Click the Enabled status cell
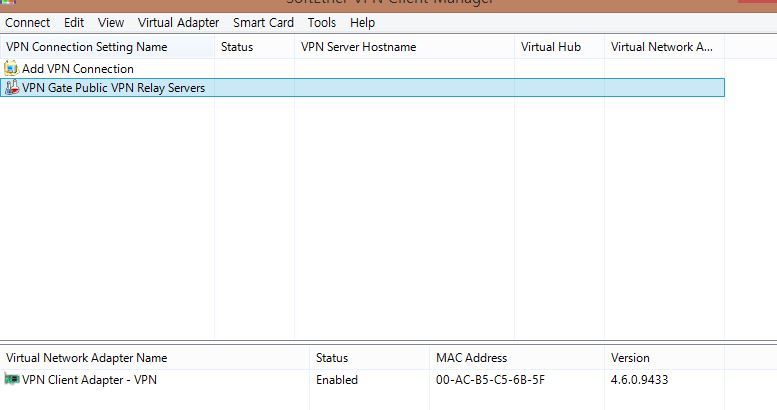The height and width of the screenshot is (410, 777). click(337, 380)
